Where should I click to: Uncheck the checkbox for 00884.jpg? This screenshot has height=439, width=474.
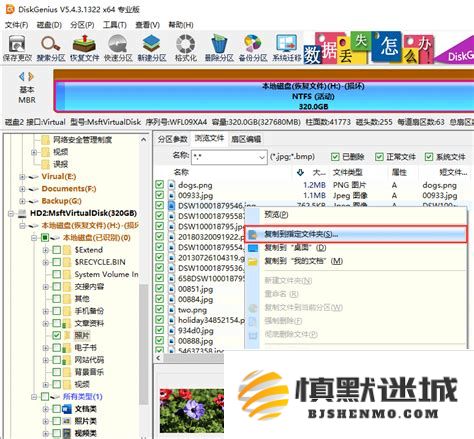coord(160,299)
